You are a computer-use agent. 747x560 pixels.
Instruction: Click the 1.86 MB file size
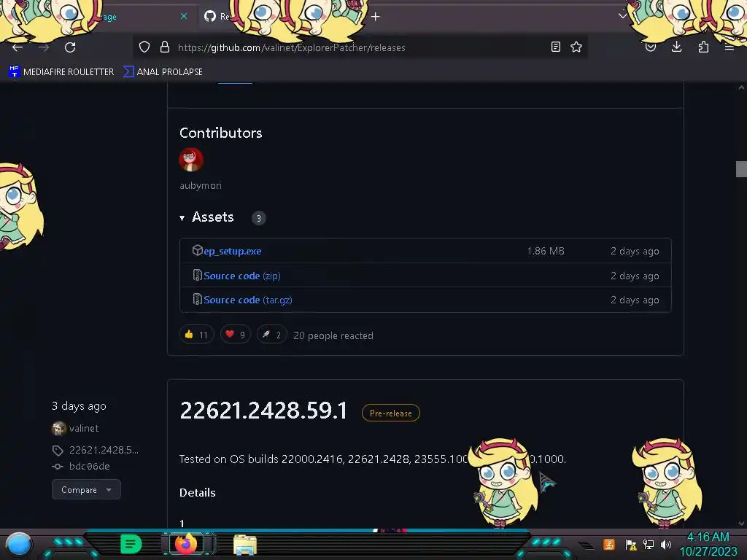pos(546,251)
